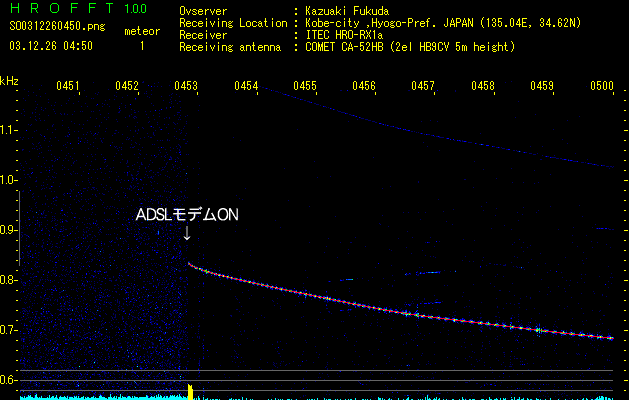
Task: Click the kHz axis unit label
Action: (x=10, y=80)
